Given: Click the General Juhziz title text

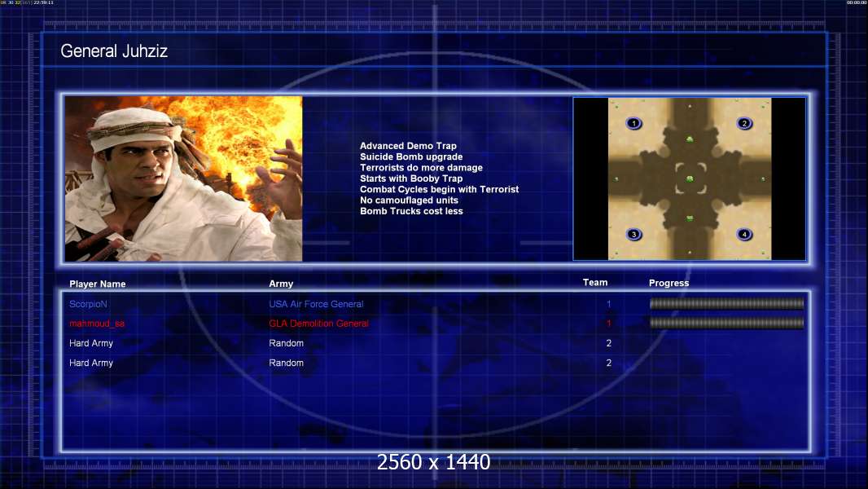Looking at the screenshot, I should pyautogui.click(x=114, y=51).
